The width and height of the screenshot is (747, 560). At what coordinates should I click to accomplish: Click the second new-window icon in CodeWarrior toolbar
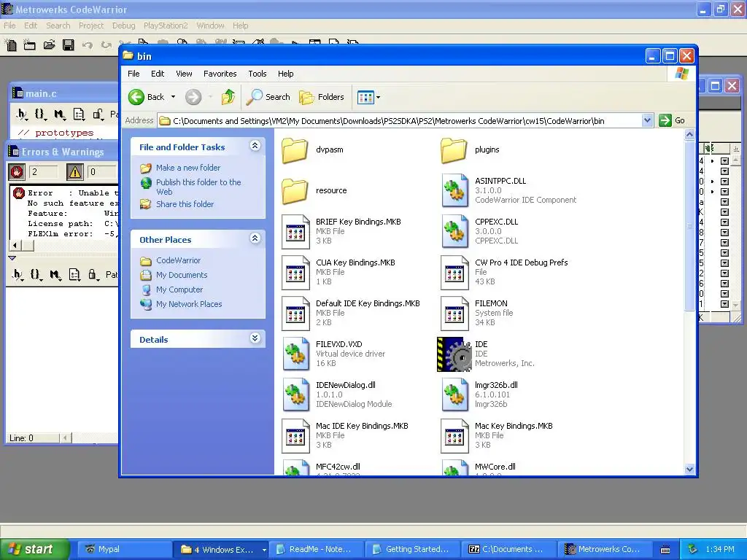point(29,45)
